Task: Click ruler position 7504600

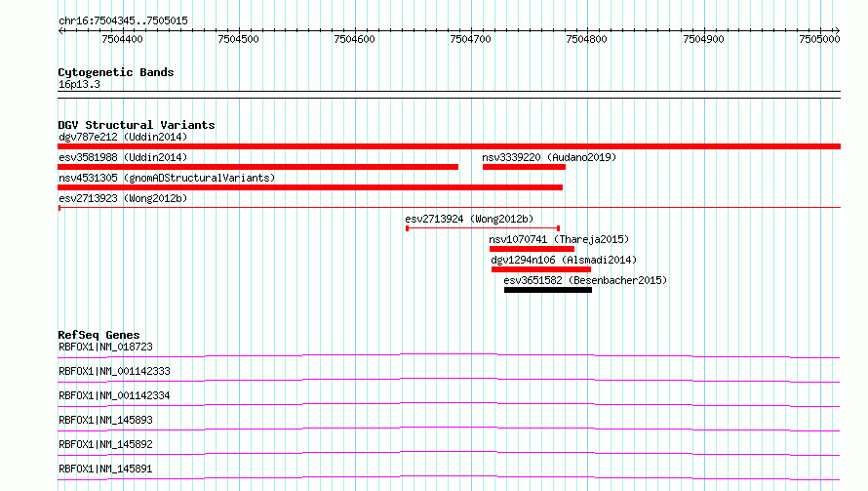Action: 354,39
